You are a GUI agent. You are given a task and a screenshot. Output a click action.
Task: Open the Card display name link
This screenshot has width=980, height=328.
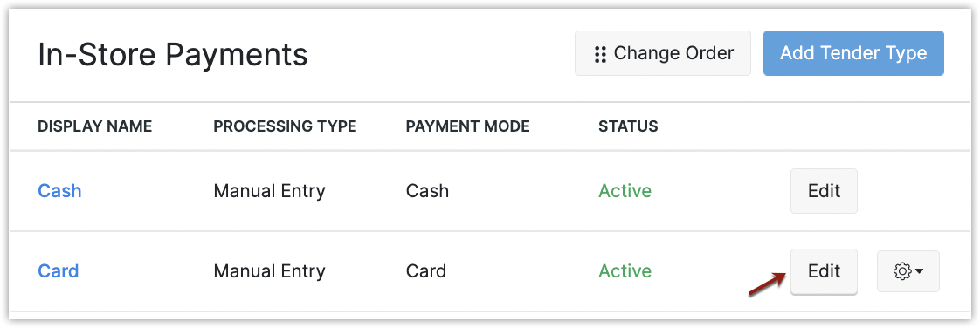pyautogui.click(x=59, y=271)
